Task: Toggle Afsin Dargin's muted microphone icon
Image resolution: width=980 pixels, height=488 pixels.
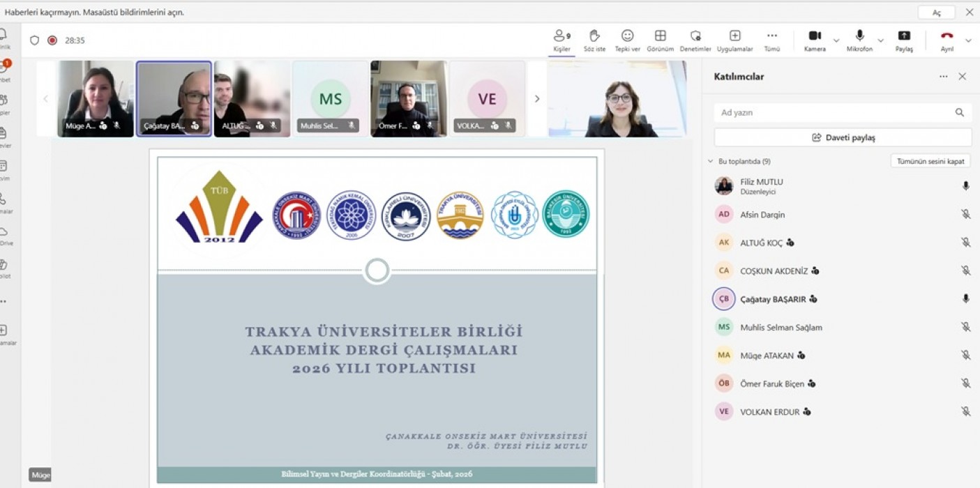Action: point(965,215)
